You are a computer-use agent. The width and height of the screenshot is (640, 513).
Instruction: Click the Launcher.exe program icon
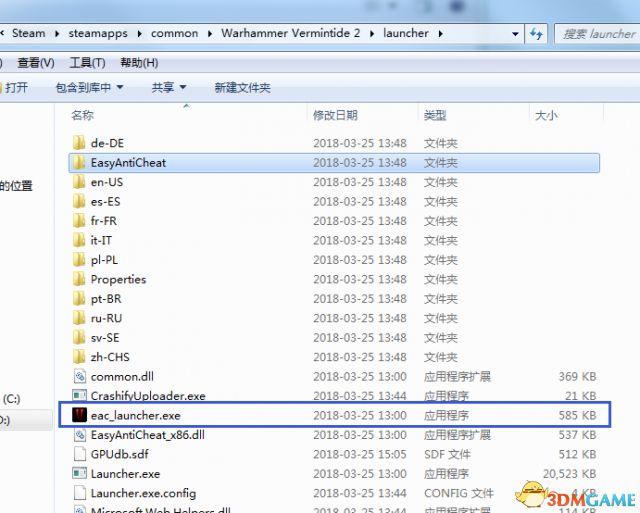80,473
